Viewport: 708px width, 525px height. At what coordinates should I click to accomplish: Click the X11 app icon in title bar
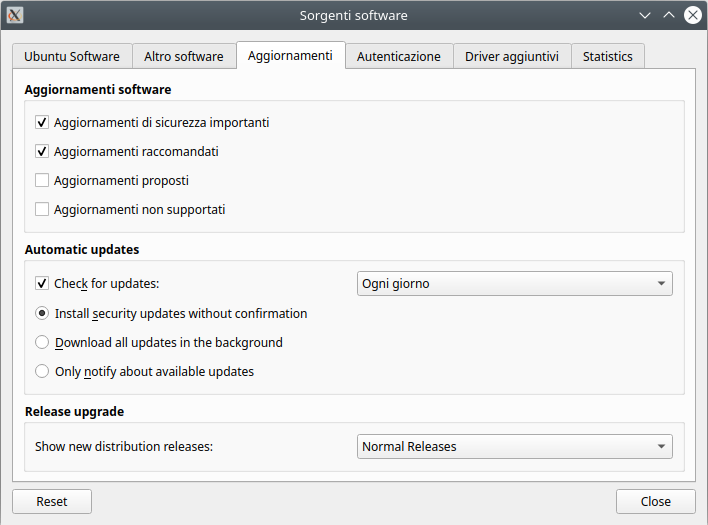click(15, 15)
